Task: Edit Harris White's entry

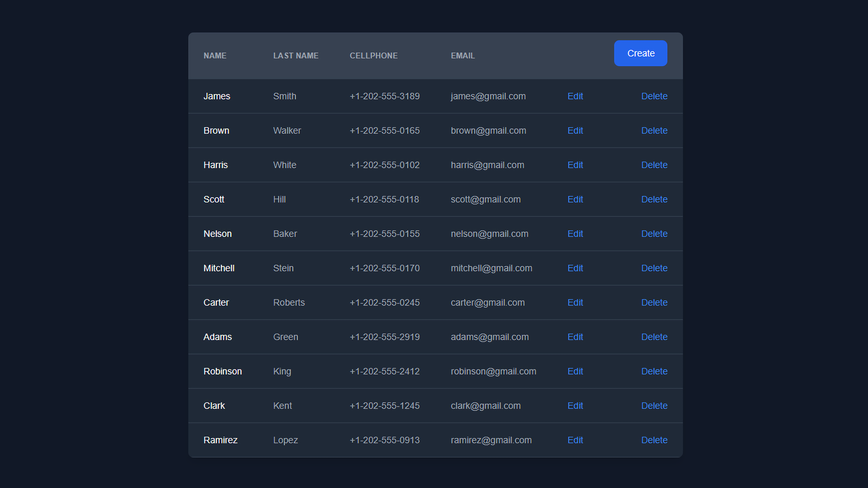Action: point(575,165)
